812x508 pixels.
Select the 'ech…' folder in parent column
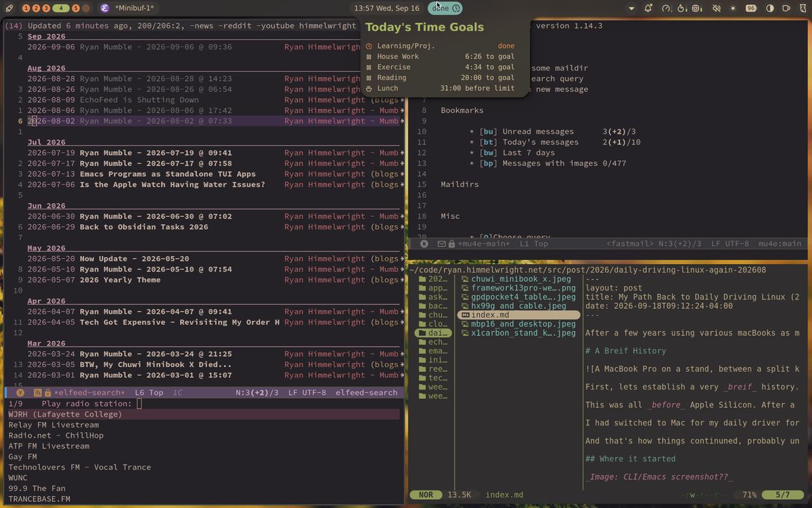tap(433, 342)
